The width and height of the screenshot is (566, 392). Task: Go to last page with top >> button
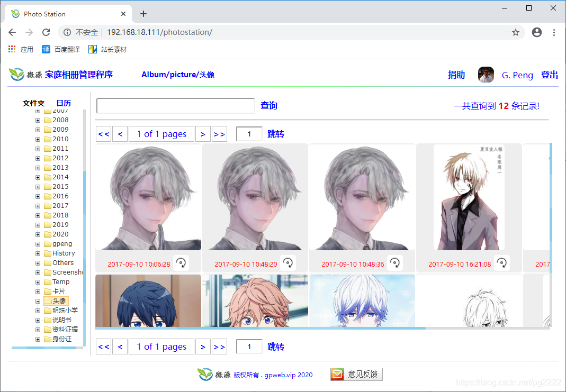coord(220,134)
